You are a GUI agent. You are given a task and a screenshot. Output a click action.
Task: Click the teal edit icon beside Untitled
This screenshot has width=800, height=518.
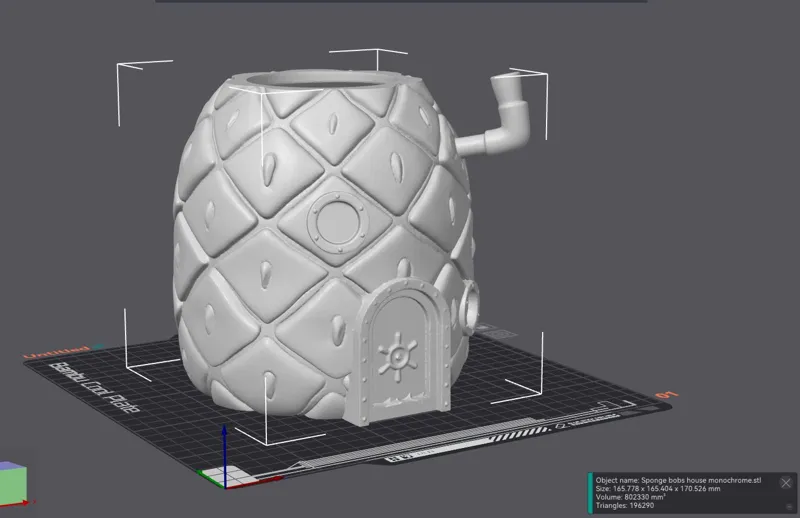pyautogui.click(x=98, y=347)
